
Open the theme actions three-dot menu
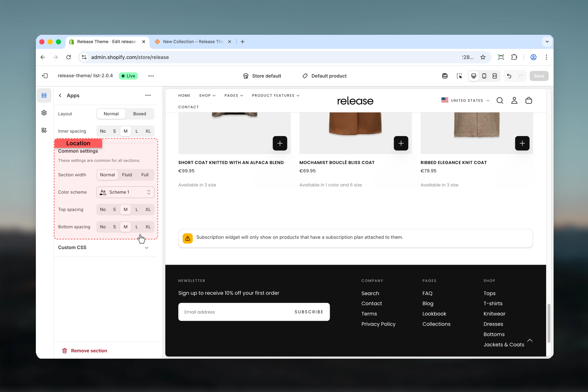click(151, 76)
